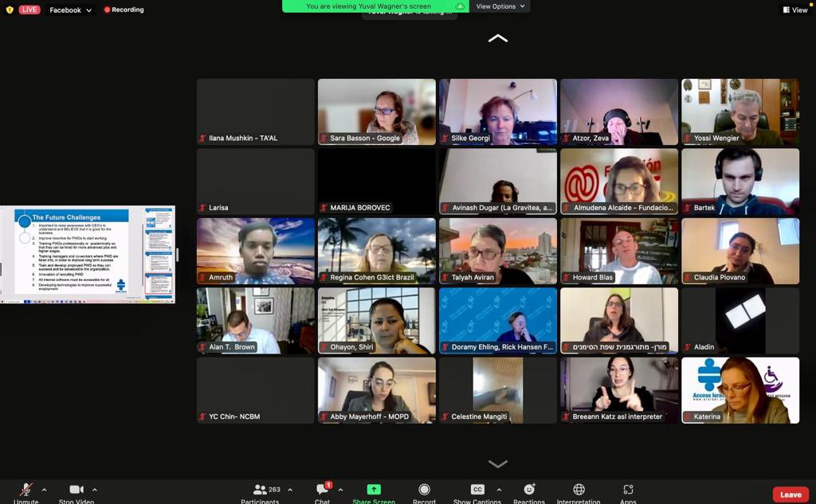Select Ilana Mushkin - TA'AL video tile
This screenshot has width=816, height=504.
pos(256,111)
